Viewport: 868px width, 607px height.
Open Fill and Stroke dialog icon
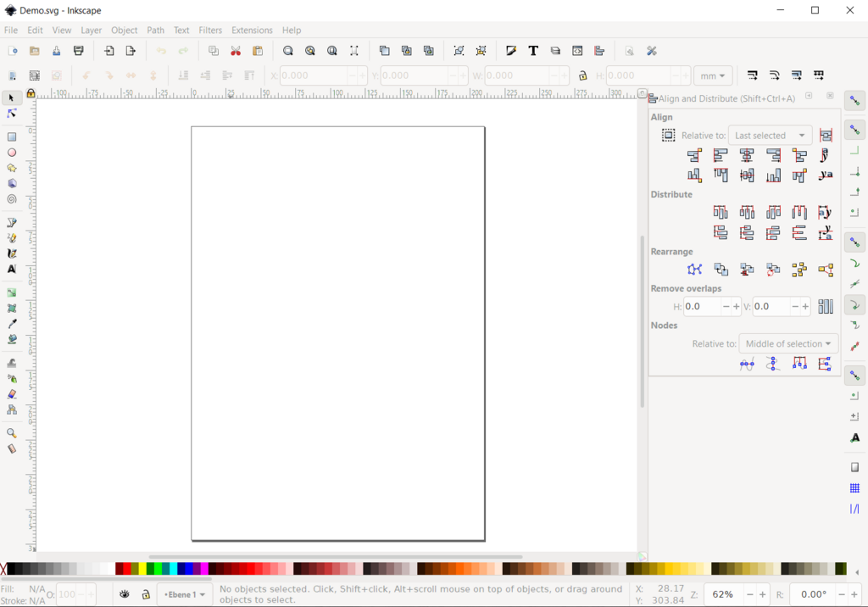[x=511, y=51]
